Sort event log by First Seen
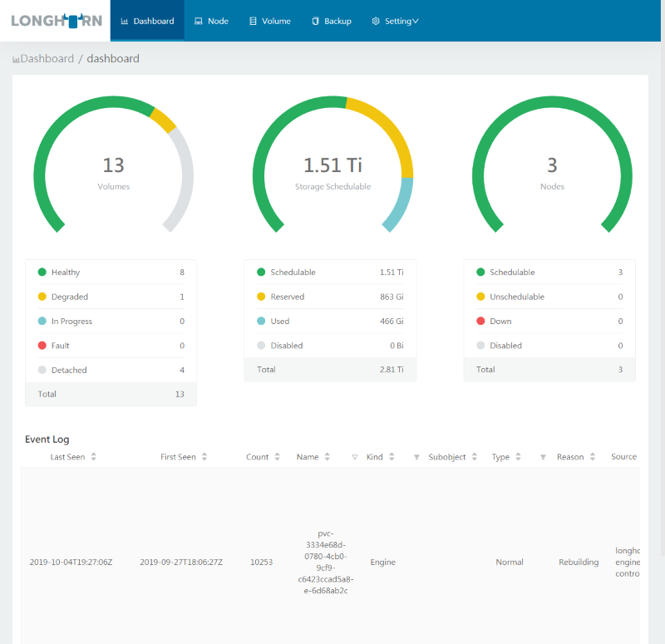665x644 pixels. coord(204,456)
